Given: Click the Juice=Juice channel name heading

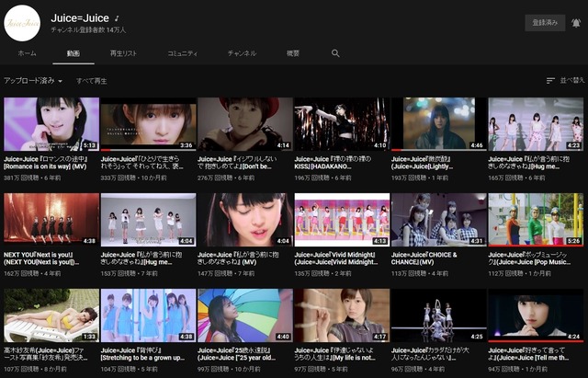Looking at the screenshot, I should (80, 18).
